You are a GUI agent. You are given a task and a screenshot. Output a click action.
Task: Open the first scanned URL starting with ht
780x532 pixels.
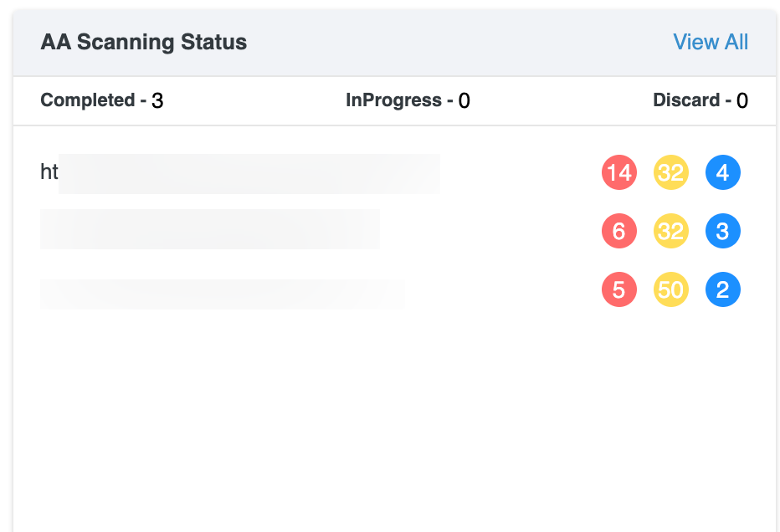tap(240, 173)
